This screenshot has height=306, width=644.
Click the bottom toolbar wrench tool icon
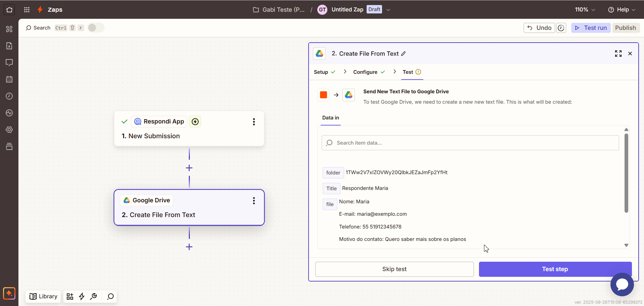point(94,297)
